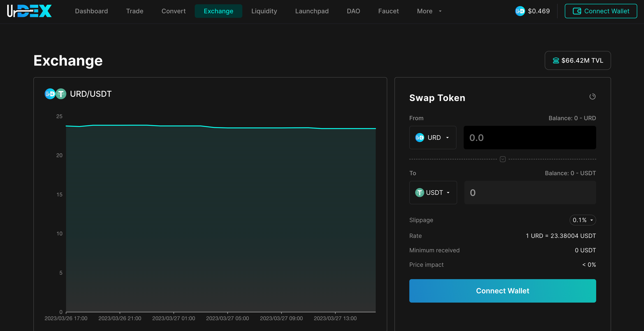Click the swap direction arrow icon
The width and height of the screenshot is (644, 331).
503,159
